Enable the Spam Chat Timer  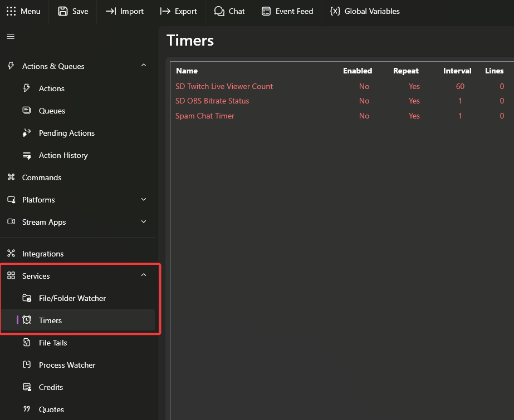click(364, 116)
